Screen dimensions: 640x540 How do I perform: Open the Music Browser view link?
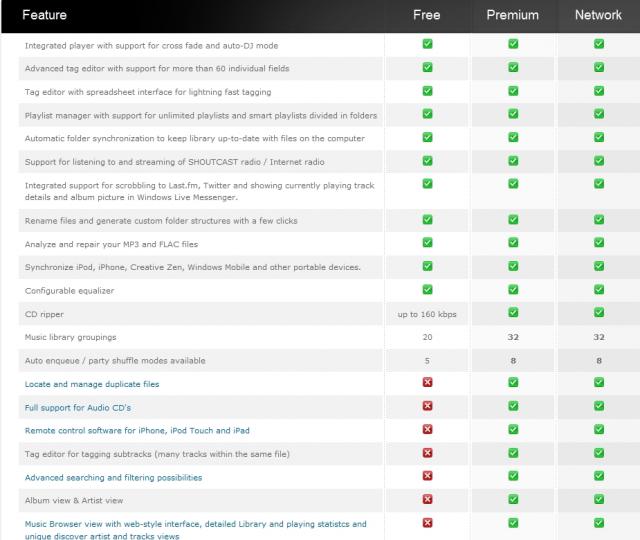click(x=195, y=524)
